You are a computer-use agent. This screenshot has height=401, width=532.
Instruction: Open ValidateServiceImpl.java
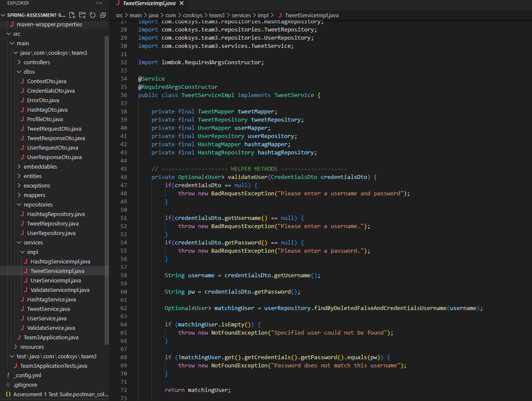pyautogui.click(x=60, y=290)
